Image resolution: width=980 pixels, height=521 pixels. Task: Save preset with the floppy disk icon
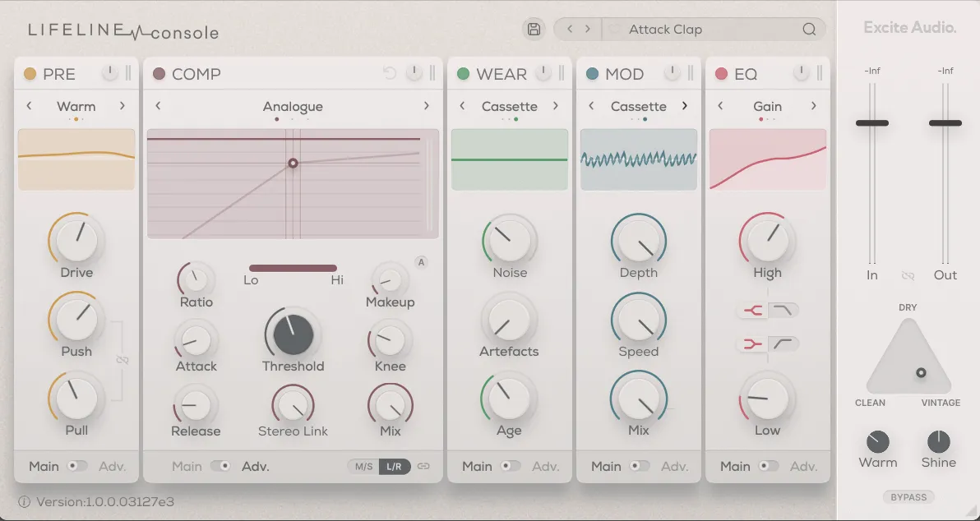pos(534,30)
